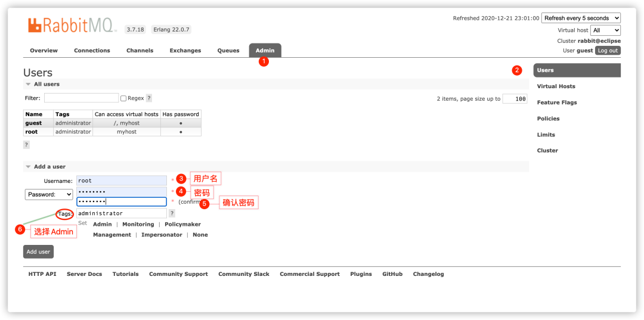Open help icon beside Tags field
Viewport: 644px width, 320px height.
pyautogui.click(x=172, y=213)
